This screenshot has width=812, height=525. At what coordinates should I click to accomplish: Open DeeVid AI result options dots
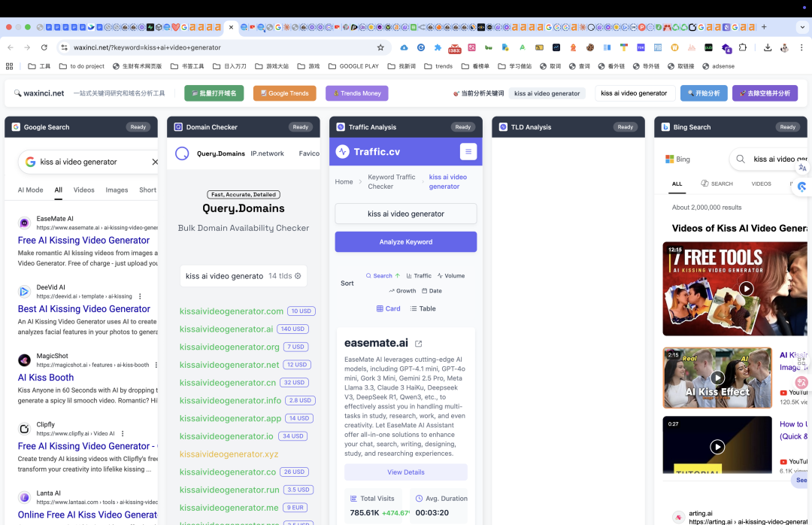tap(140, 296)
